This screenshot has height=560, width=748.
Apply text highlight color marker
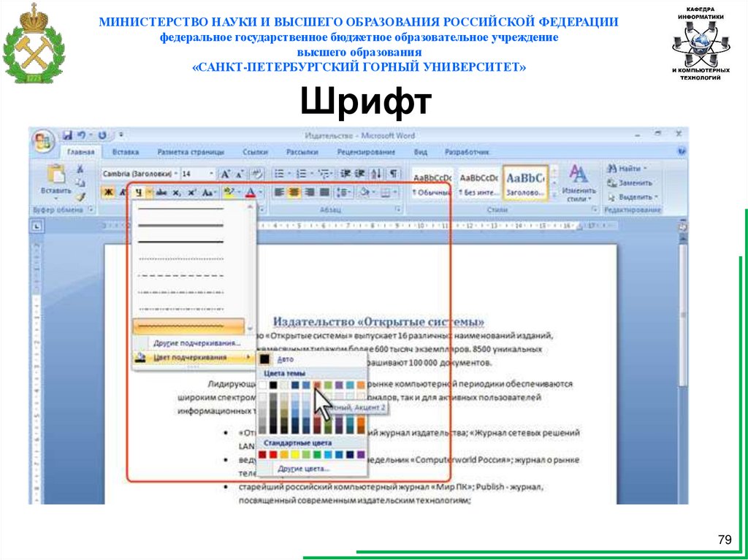point(229,192)
